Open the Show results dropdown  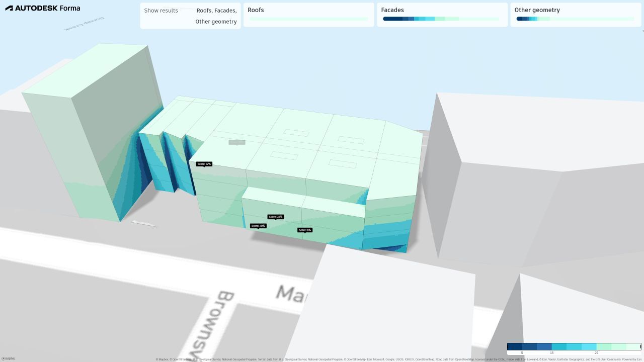pos(190,16)
